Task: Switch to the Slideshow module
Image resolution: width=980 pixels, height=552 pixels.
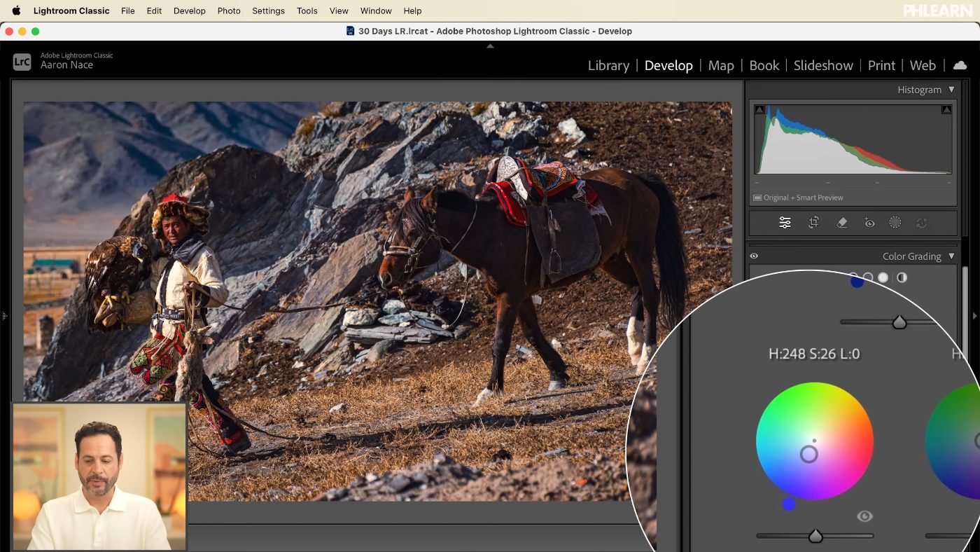Action: 823,65
